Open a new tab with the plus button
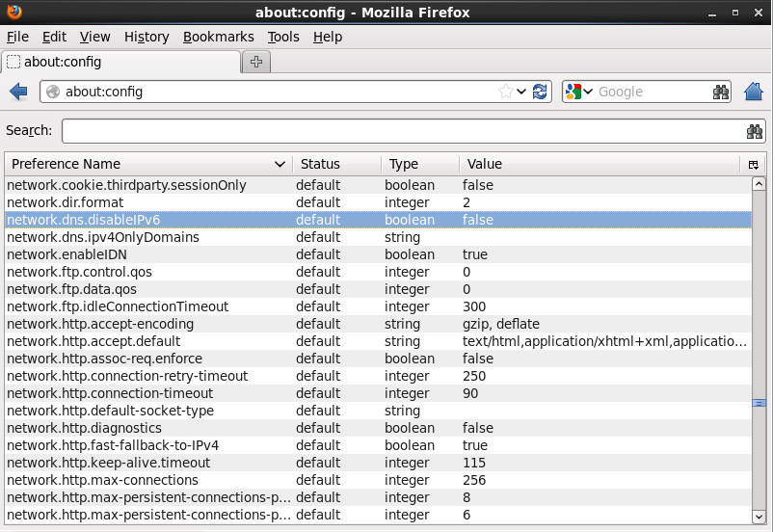Image resolution: width=773 pixels, height=532 pixels. tap(256, 62)
